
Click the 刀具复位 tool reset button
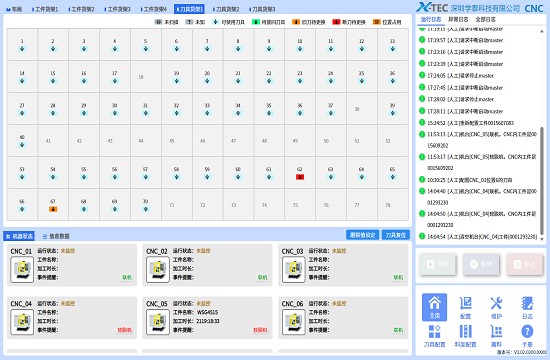396,235
